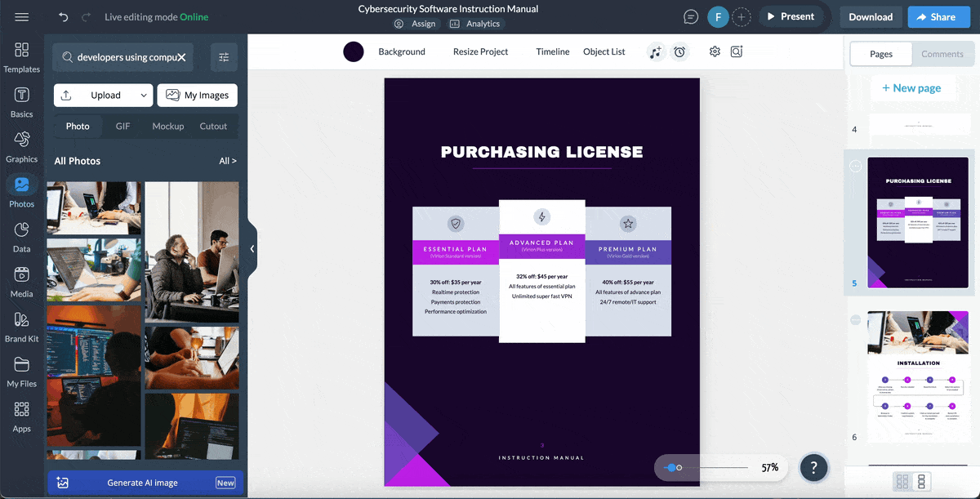Open the hamburger main menu
980x499 pixels.
click(x=22, y=17)
